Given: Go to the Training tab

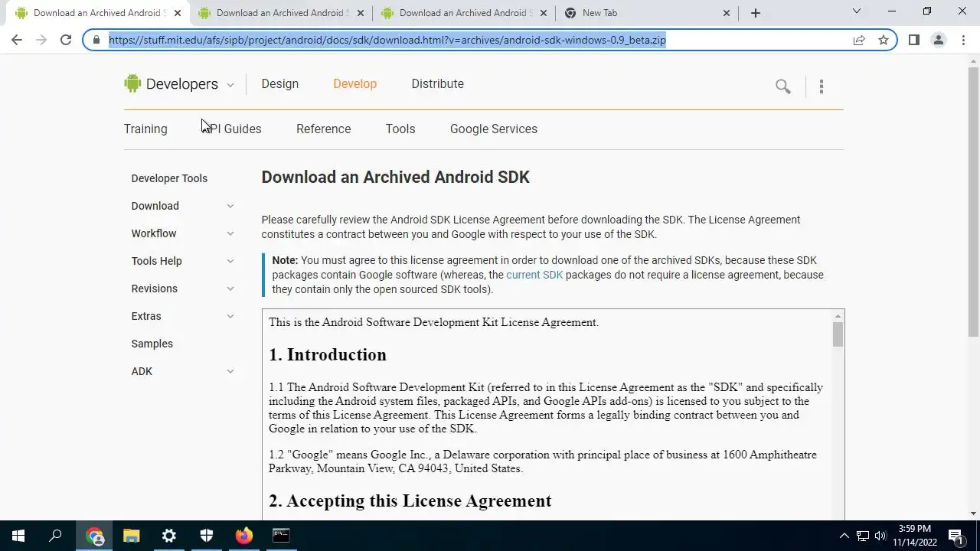Looking at the screenshot, I should pyautogui.click(x=145, y=129).
